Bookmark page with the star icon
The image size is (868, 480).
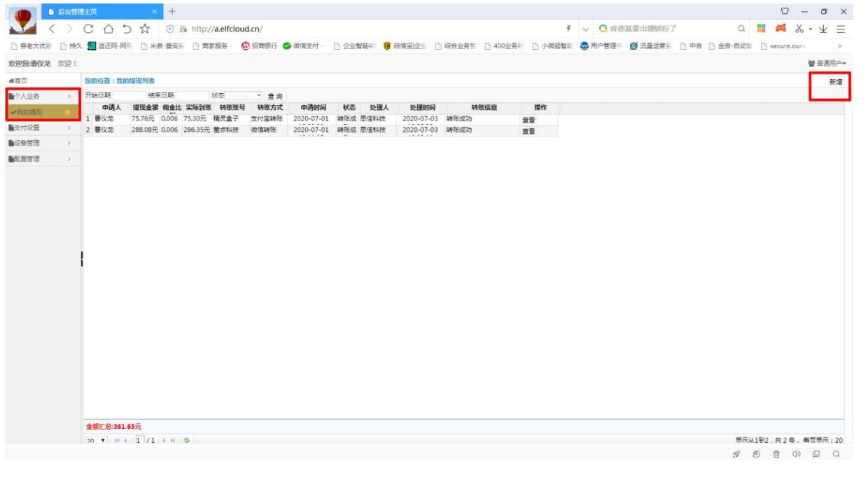tap(145, 29)
